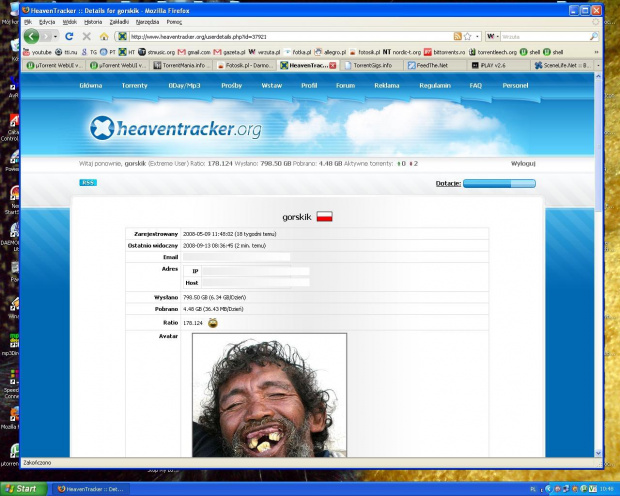Open the Historia menu
The height and width of the screenshot is (496, 620).
(x=93, y=22)
